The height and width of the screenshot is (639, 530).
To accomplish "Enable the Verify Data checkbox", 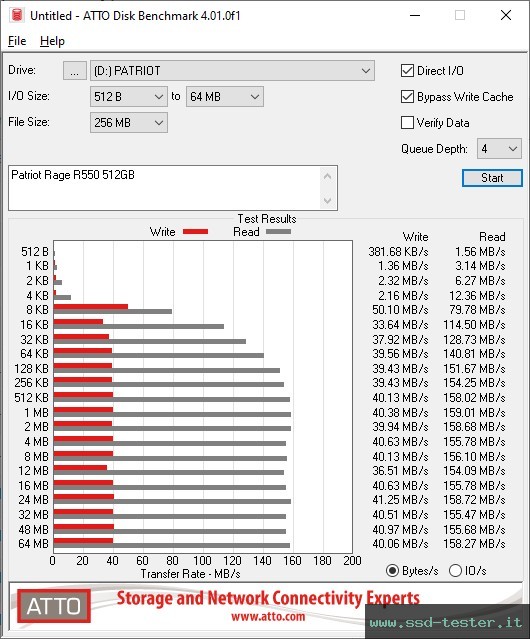I will 407,123.
